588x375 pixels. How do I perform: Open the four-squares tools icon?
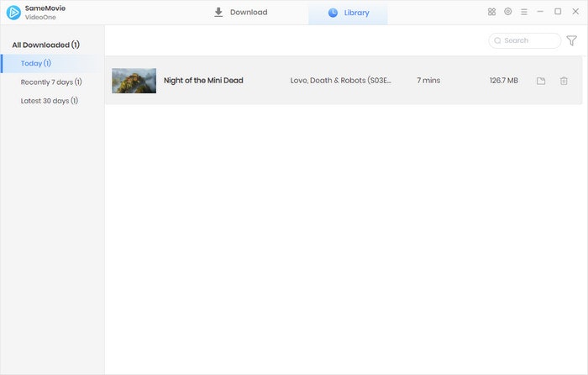(491, 12)
